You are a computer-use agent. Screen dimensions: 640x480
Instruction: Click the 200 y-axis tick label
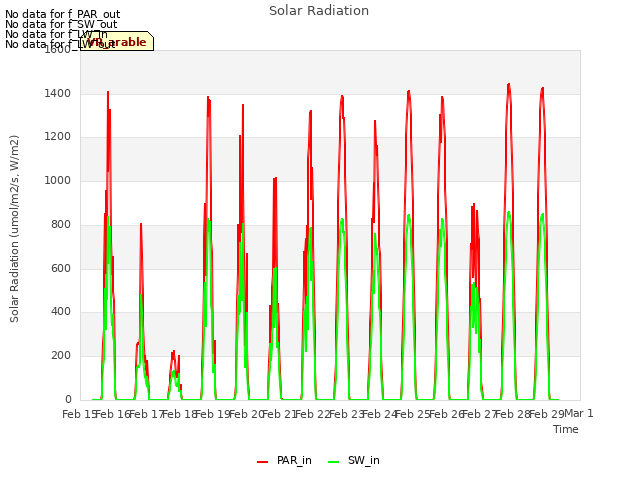click(61, 356)
